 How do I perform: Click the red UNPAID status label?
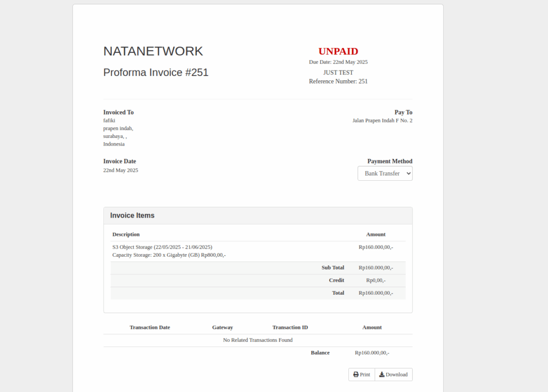click(338, 51)
